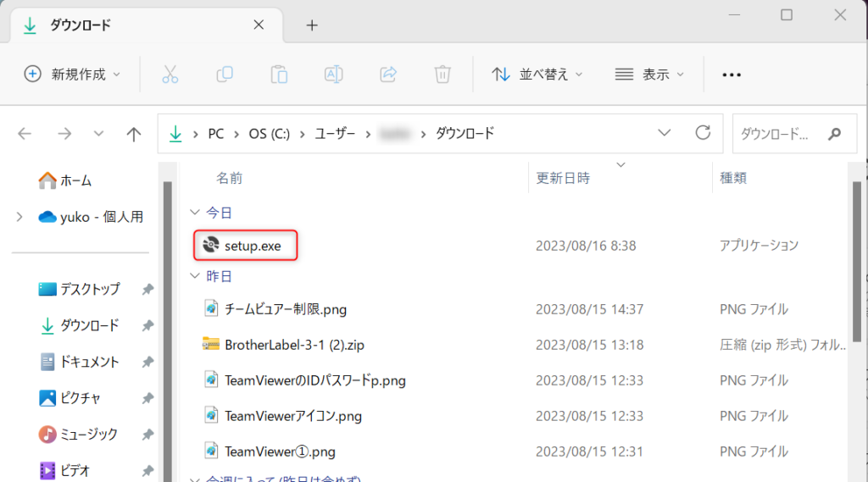Select チームビュアー制限.png file

coord(286,309)
